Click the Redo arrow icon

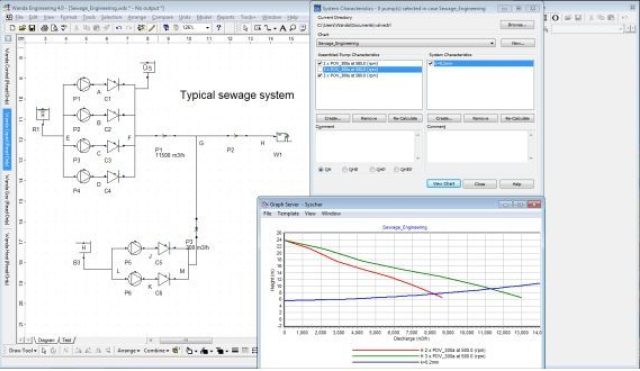[x=128, y=28]
